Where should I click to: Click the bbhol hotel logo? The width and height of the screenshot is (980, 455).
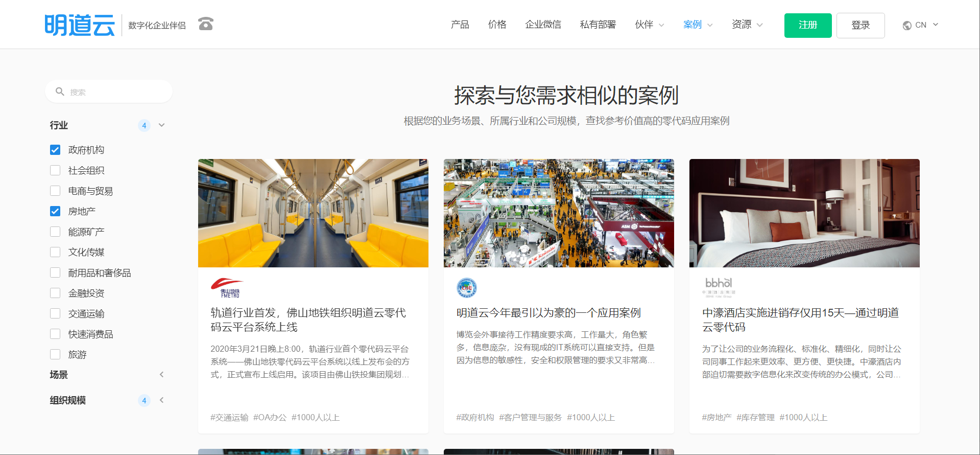coord(719,287)
